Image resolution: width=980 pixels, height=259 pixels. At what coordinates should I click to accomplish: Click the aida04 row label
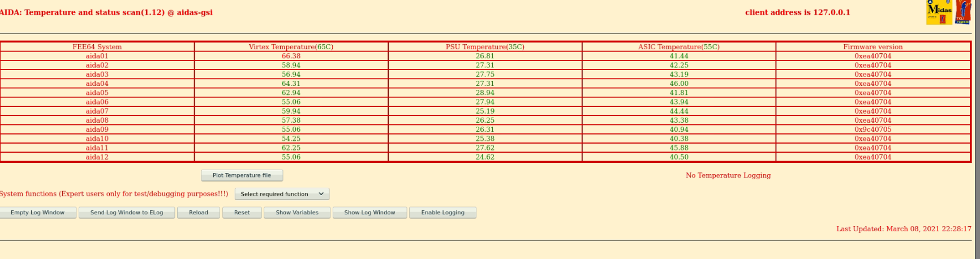click(97, 84)
